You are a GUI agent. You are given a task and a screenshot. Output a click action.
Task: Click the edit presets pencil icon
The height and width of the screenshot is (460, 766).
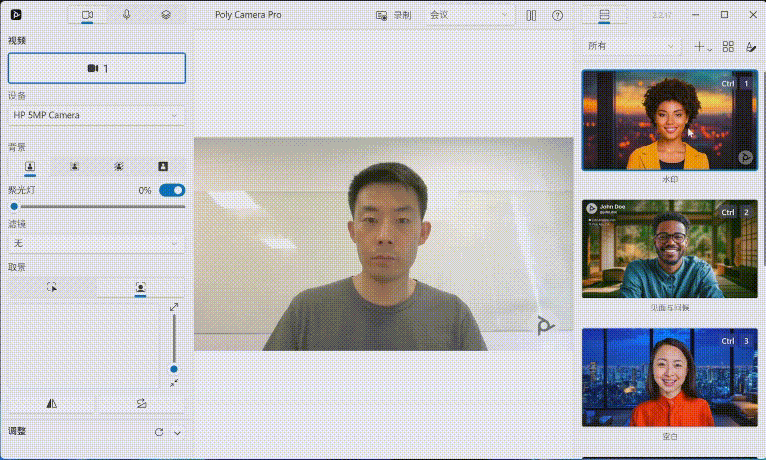point(750,46)
